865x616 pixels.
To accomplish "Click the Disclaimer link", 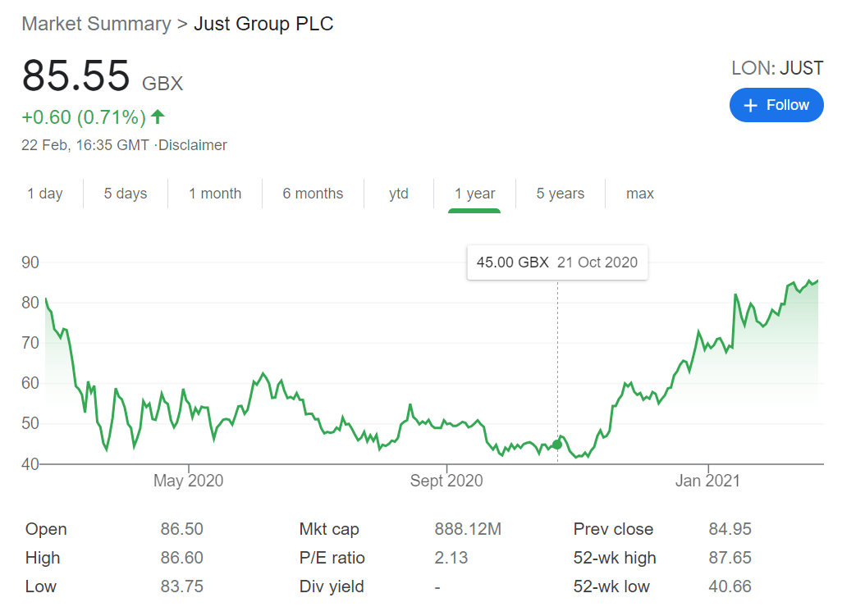I will pyautogui.click(x=193, y=144).
